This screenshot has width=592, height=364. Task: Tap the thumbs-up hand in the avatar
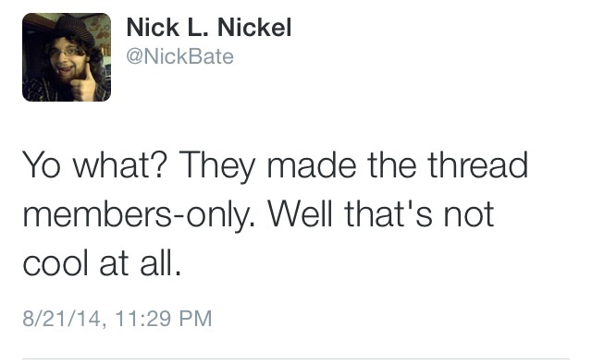[x=84, y=83]
